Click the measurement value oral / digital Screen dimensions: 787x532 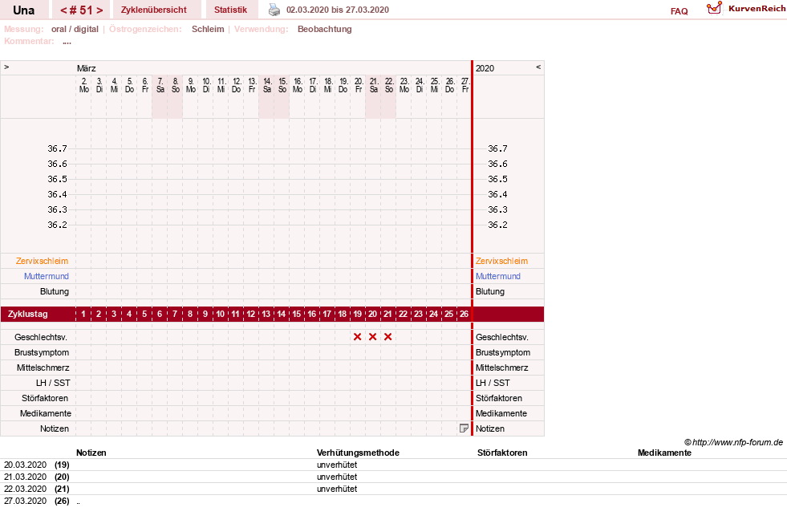pyautogui.click(x=75, y=29)
